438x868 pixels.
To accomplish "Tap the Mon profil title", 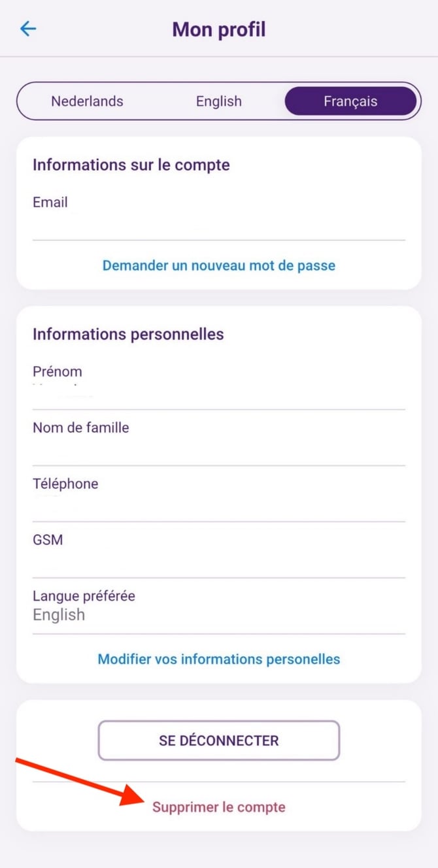I will 218,29.
